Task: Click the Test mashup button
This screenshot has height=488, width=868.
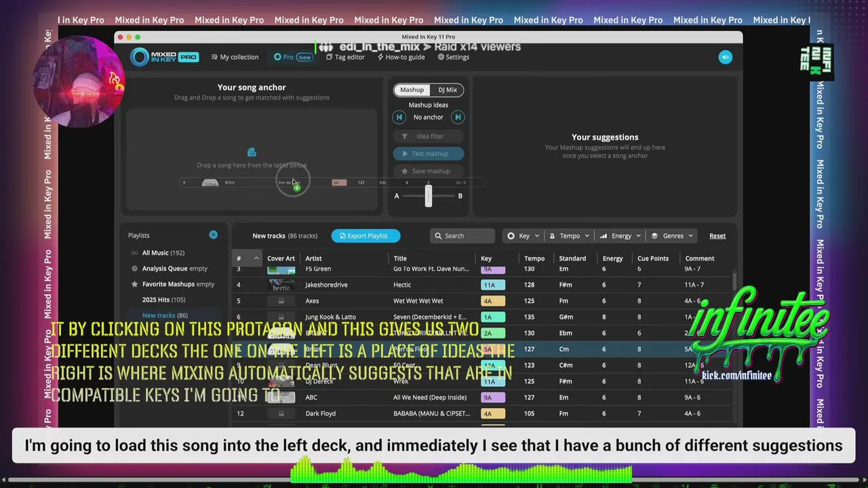Action: (429, 154)
